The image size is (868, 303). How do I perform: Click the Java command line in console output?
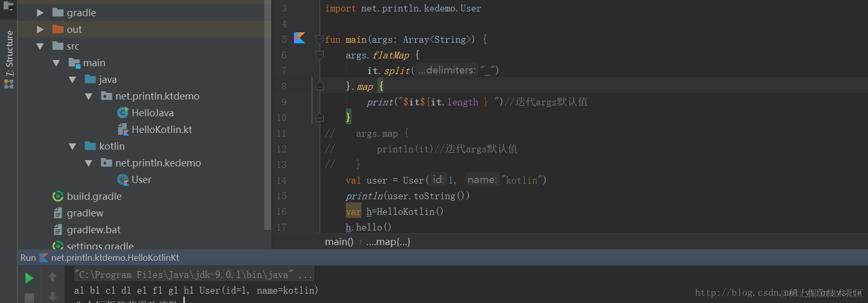coord(194,274)
